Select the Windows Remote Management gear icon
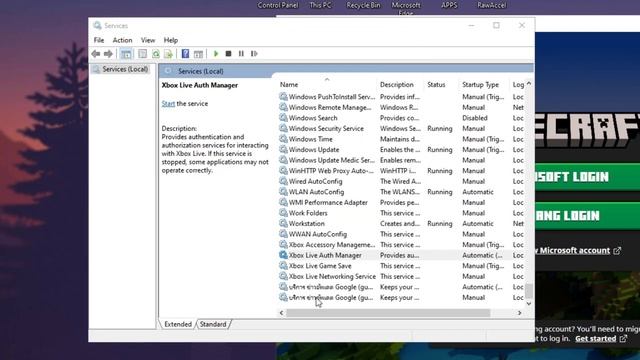Viewport: 640px width, 360px height. tap(283, 107)
